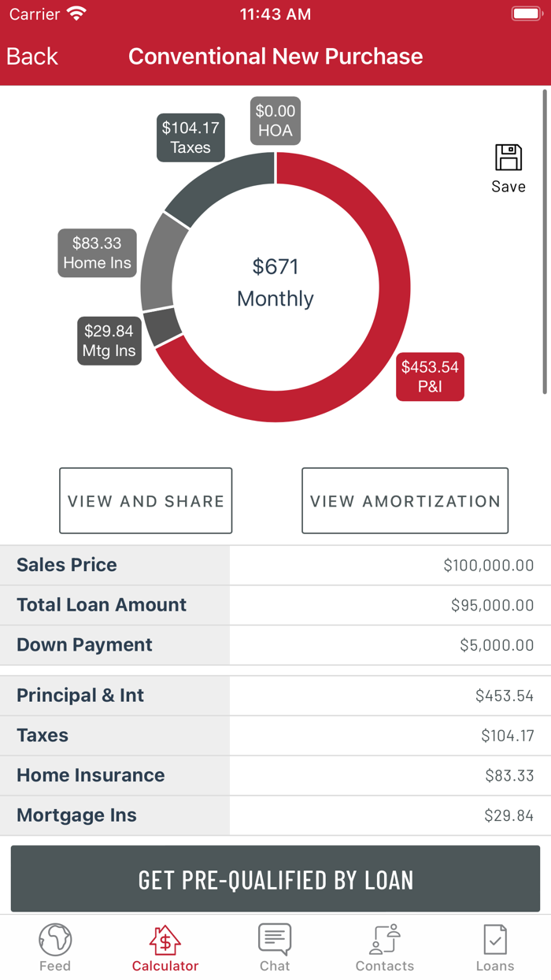Select the Home Ins chart label
The width and height of the screenshot is (551, 980).
point(96,253)
